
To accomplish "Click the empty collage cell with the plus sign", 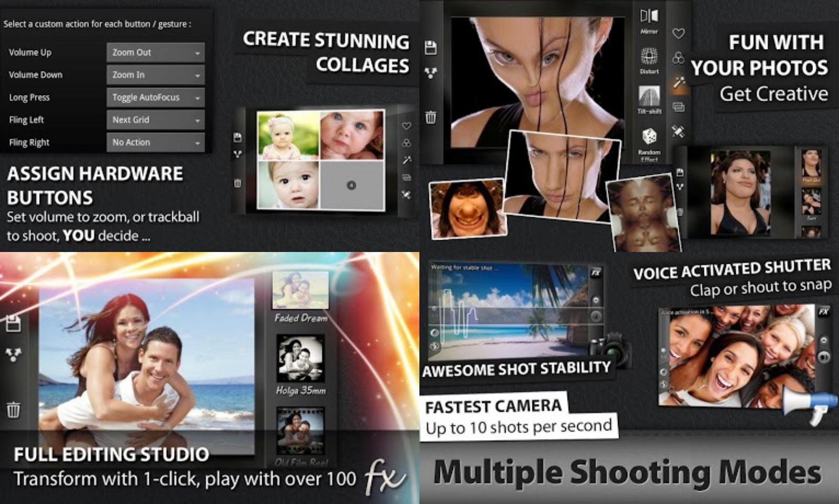I will point(351,185).
